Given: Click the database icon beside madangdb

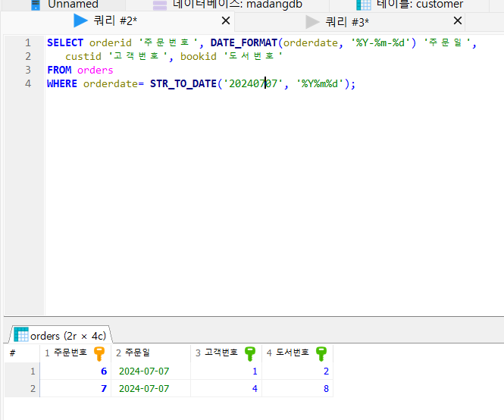Looking at the screenshot, I should [160, 5].
